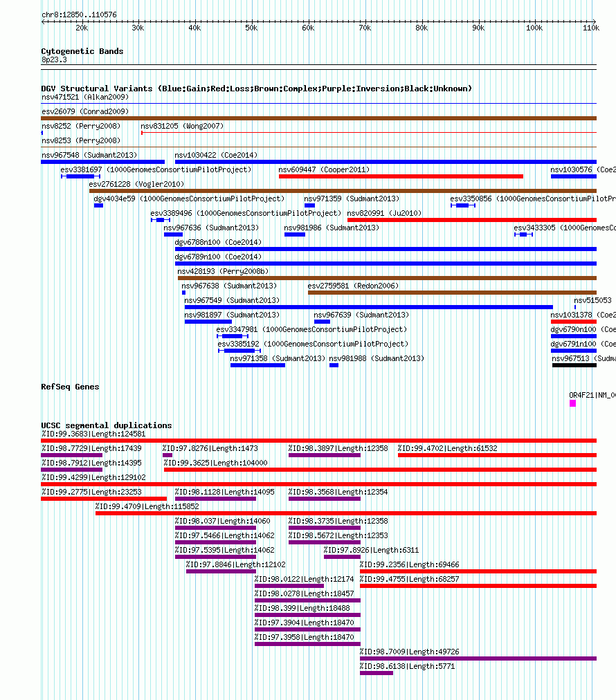This screenshot has width=616, height=700.
Task: Click the 8p23.3 cytogenetic band label
Action: click(x=54, y=59)
